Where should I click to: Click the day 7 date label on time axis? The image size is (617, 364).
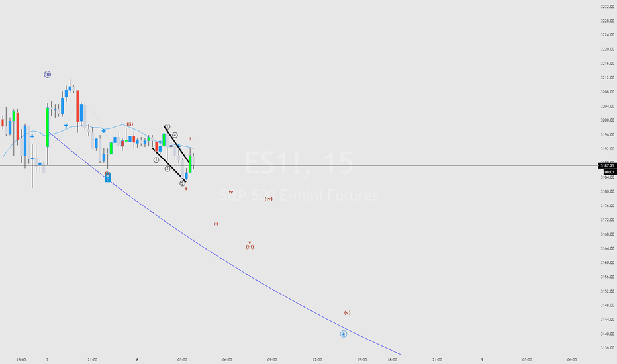(x=47, y=359)
